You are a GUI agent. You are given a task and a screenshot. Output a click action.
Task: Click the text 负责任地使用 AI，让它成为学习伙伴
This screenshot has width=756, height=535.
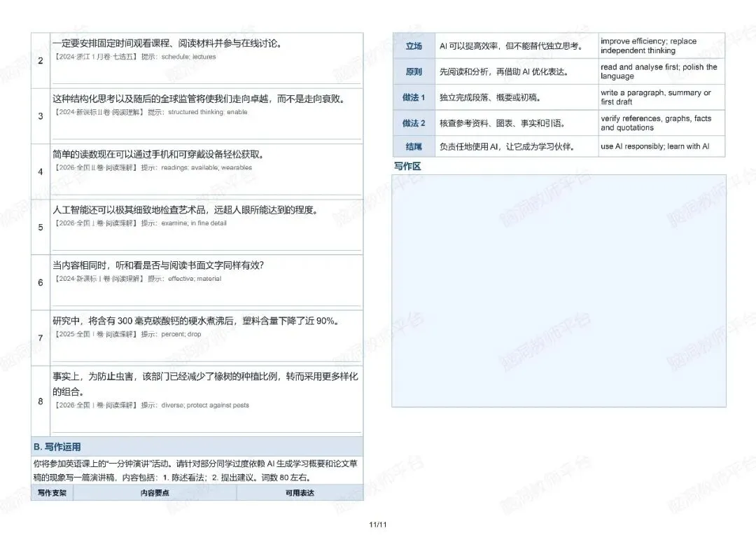pos(507,146)
